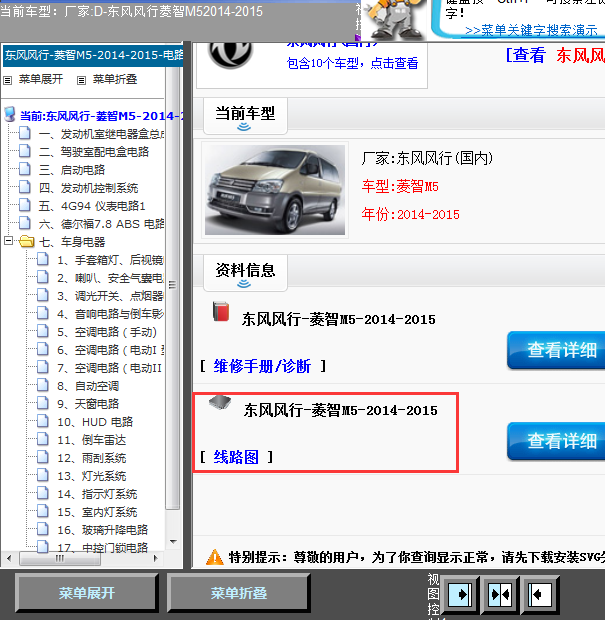
Task: Select 6、空调电路（电动I tree item
Action: (x=111, y=350)
